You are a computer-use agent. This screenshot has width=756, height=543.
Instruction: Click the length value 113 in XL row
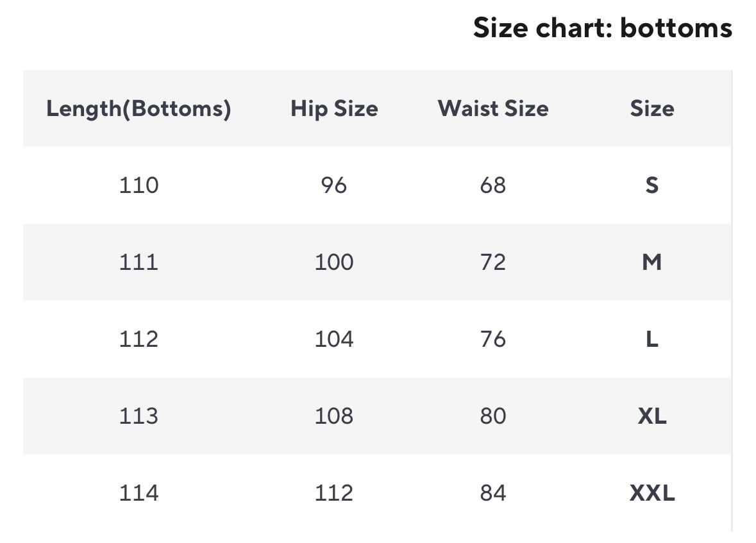pos(139,416)
